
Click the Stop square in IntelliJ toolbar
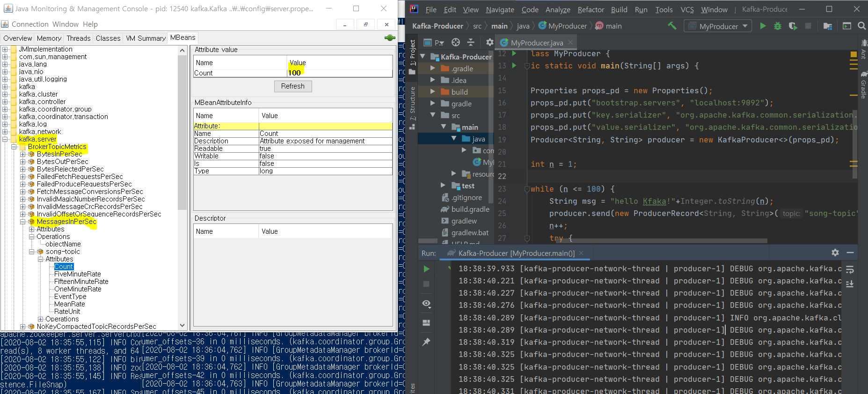(808, 26)
